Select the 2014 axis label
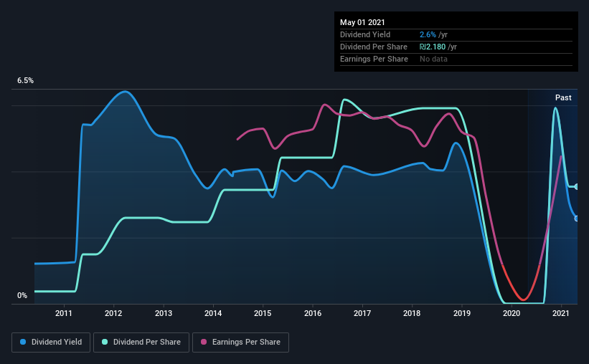 [x=213, y=313]
